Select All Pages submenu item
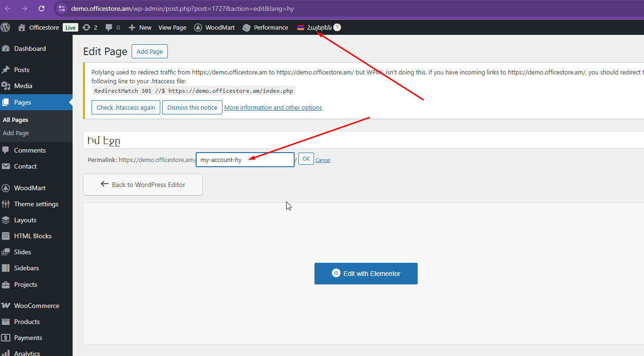This screenshot has height=356, width=644. 16,120
